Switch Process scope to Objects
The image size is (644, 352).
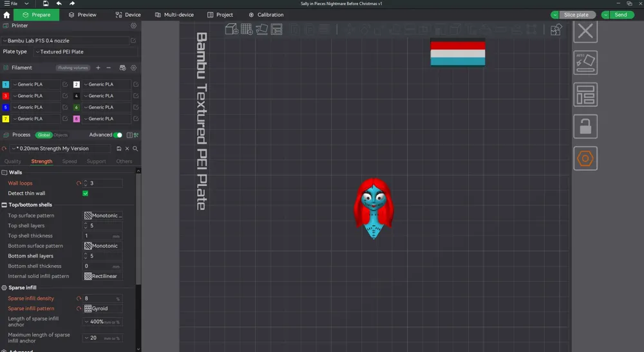pyautogui.click(x=61, y=135)
